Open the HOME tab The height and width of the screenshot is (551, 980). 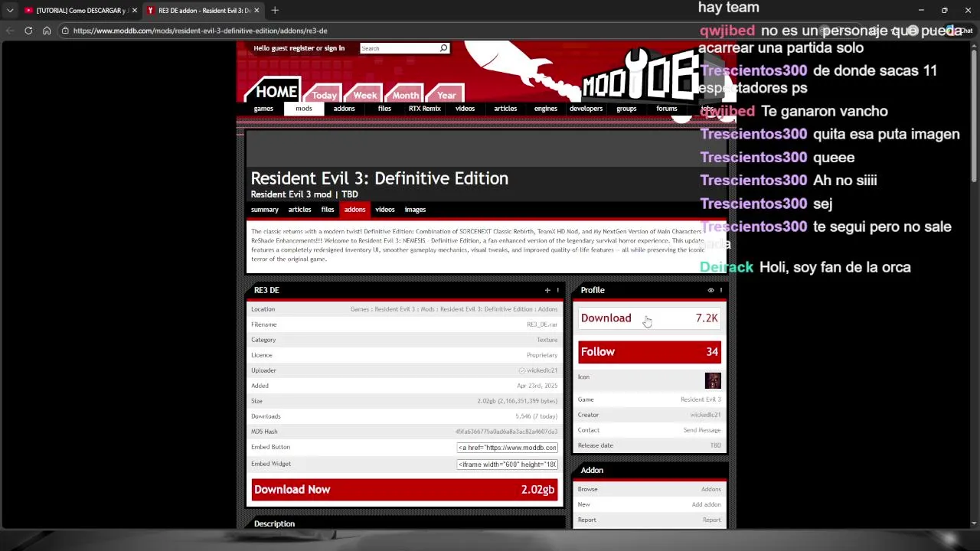point(276,92)
